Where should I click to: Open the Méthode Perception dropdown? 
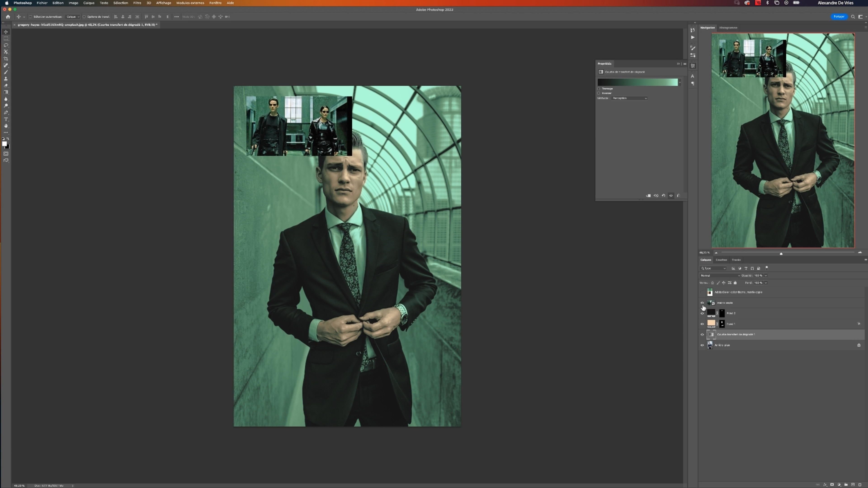(630, 98)
